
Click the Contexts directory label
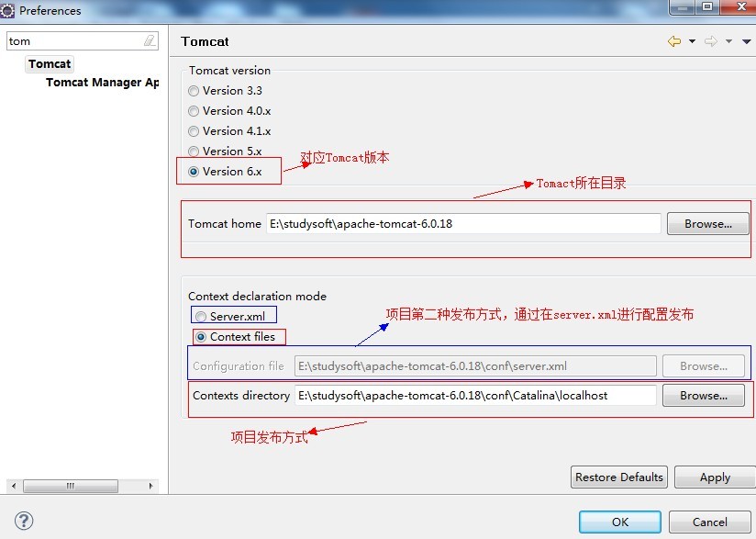point(241,396)
